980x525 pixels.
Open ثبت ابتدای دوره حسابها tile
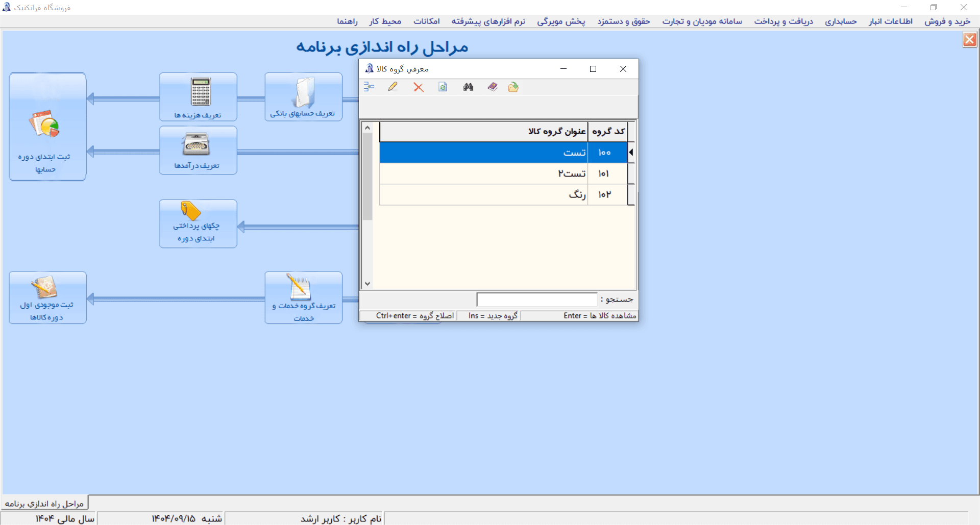(47, 127)
